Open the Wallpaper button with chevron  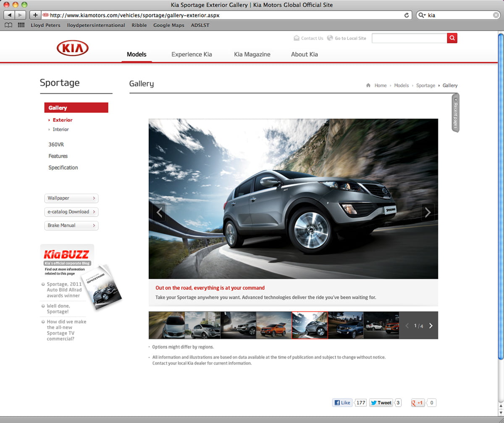71,198
